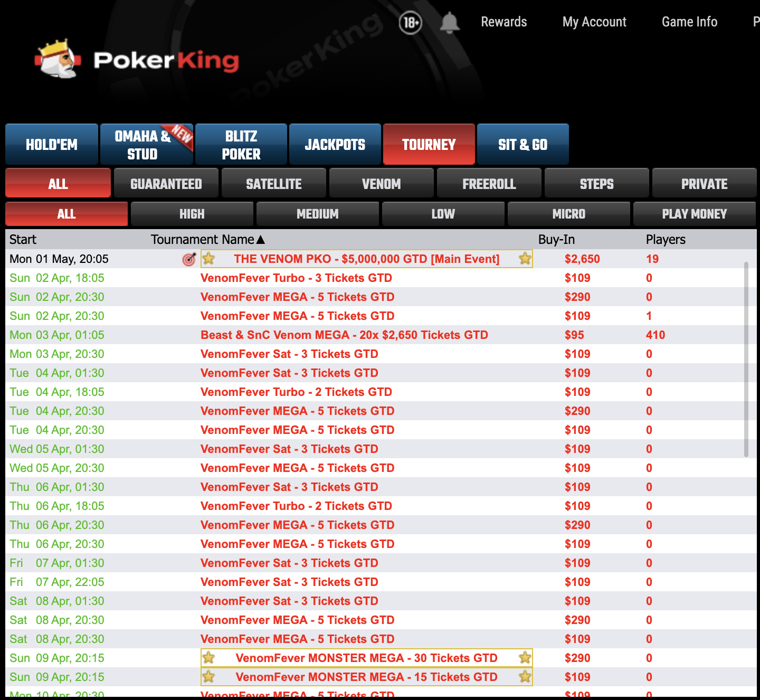Open the Rewards page
The height and width of the screenshot is (700, 760).
click(503, 22)
